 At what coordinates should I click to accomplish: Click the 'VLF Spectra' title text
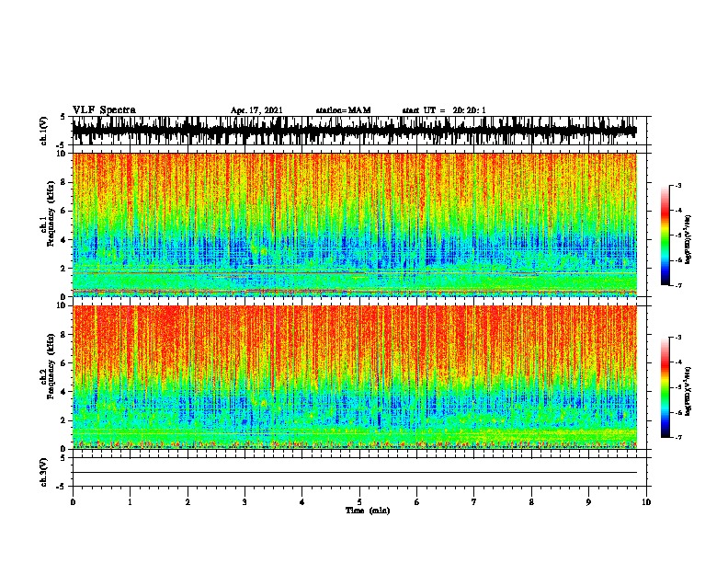[x=104, y=110]
